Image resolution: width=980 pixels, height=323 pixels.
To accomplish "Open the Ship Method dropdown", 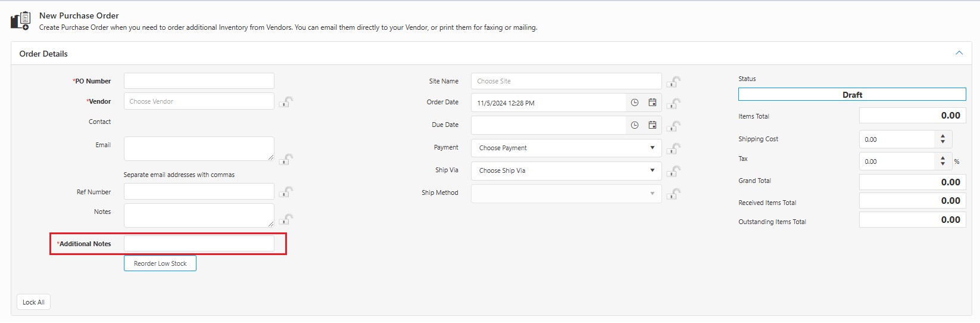I will click(x=566, y=193).
